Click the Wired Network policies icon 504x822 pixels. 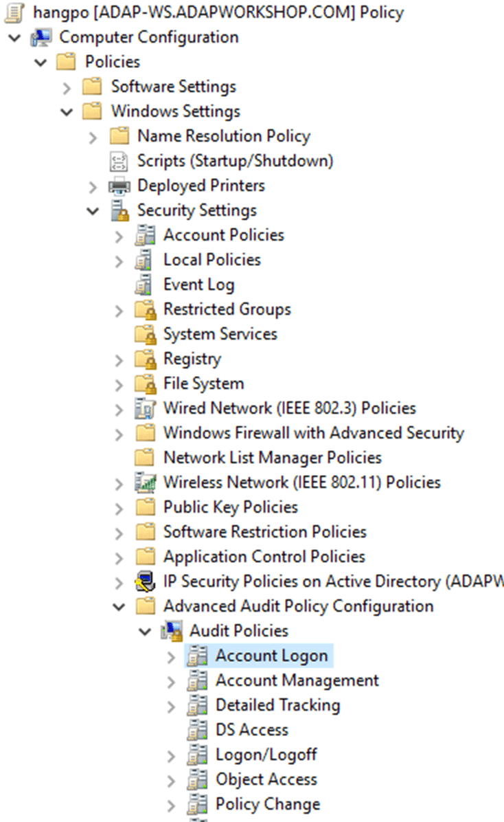(x=145, y=408)
